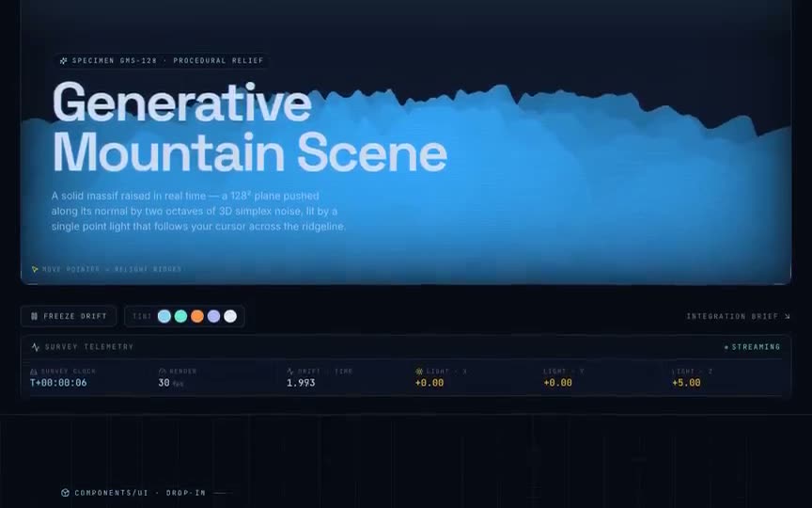This screenshot has height=508, width=812.
Task: Click the Drift Time waveform icon
Action: (290, 372)
